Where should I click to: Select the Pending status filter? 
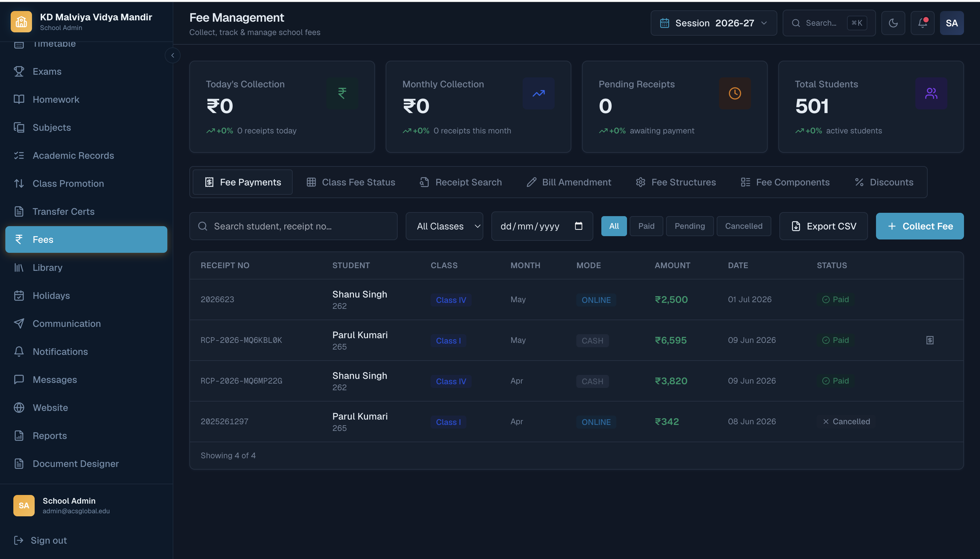pos(690,226)
